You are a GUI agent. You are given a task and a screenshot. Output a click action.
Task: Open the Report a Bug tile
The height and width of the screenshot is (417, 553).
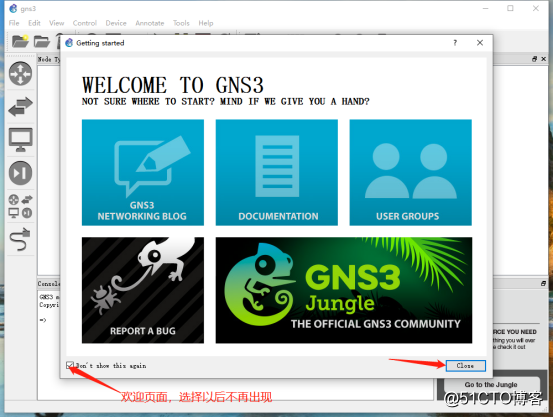[143, 290]
